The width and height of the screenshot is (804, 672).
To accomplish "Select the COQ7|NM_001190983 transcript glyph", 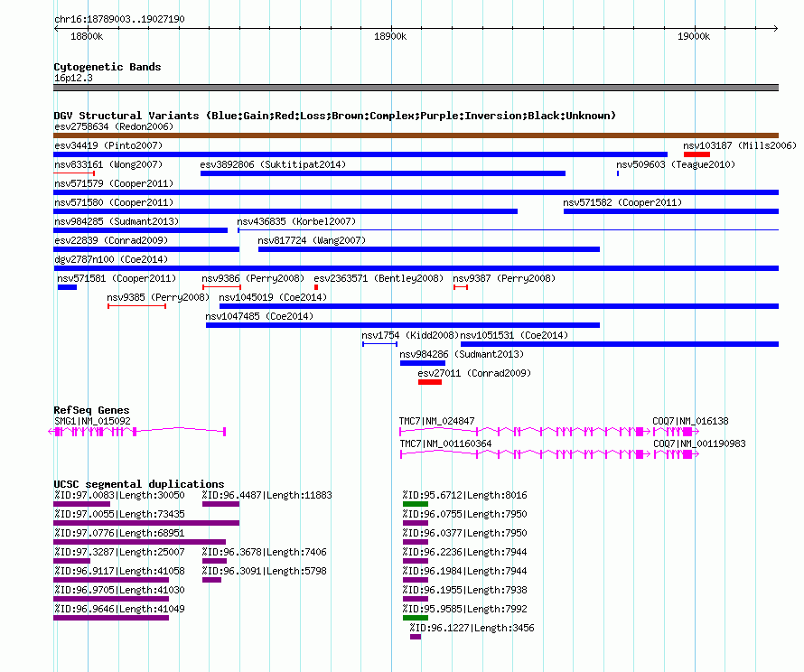I will (677, 454).
